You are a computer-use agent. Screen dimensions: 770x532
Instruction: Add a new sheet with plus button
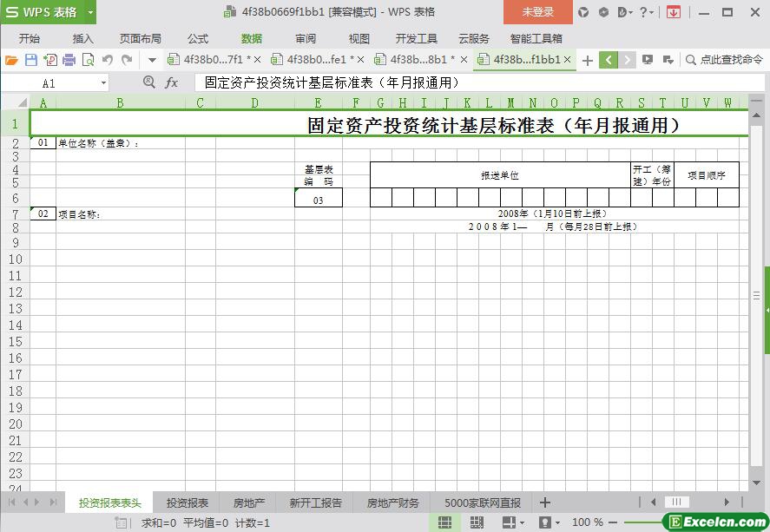545,502
